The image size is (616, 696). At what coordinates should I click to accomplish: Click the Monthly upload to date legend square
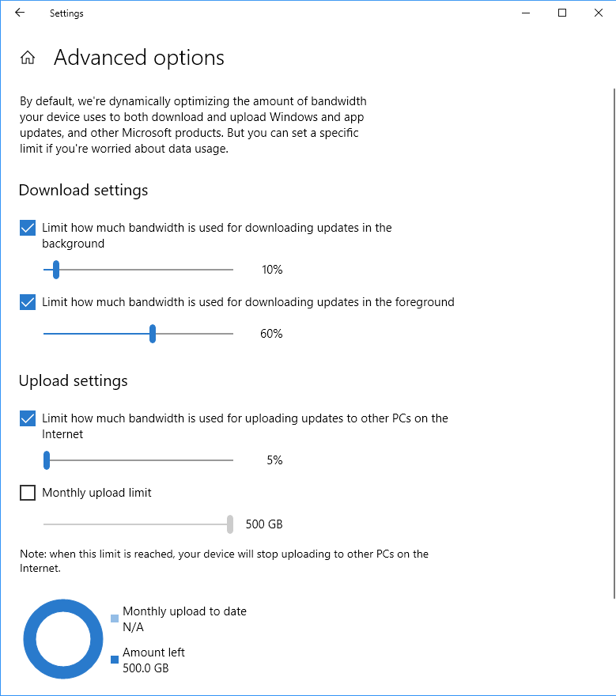115,618
